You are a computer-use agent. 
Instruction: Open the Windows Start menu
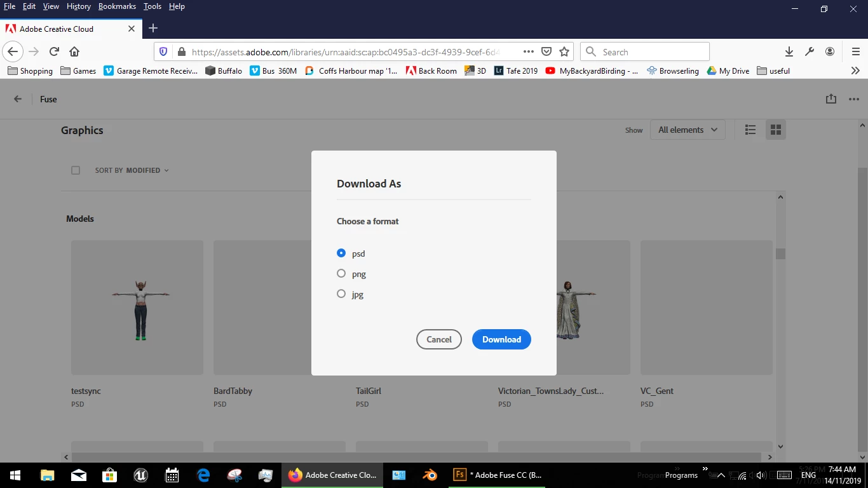coord(15,475)
